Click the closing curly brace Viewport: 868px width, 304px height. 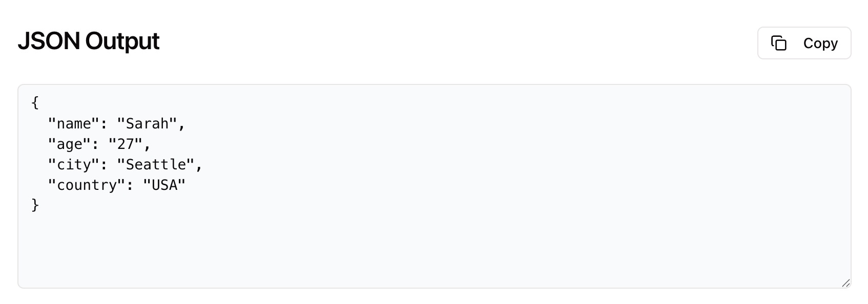pyautogui.click(x=35, y=205)
